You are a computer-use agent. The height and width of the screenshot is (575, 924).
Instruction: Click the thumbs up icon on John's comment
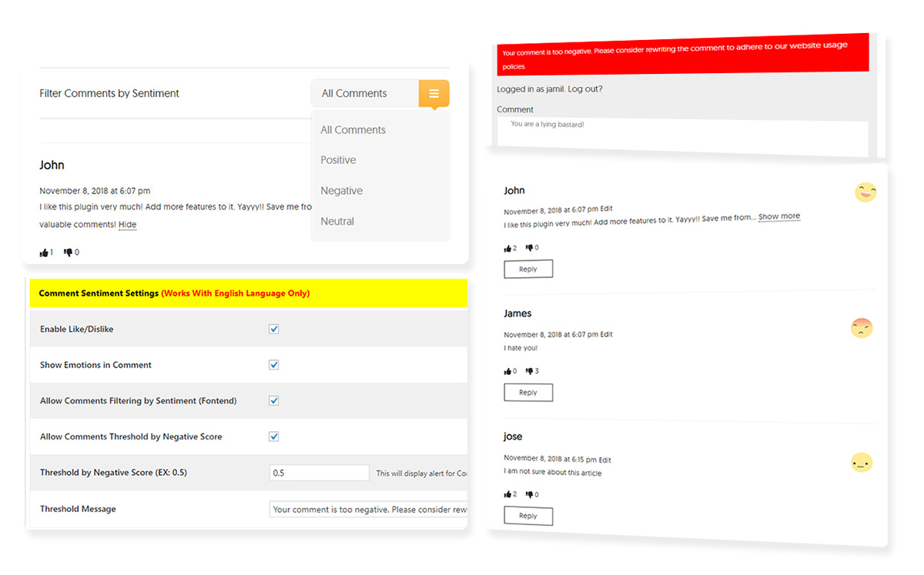(508, 247)
